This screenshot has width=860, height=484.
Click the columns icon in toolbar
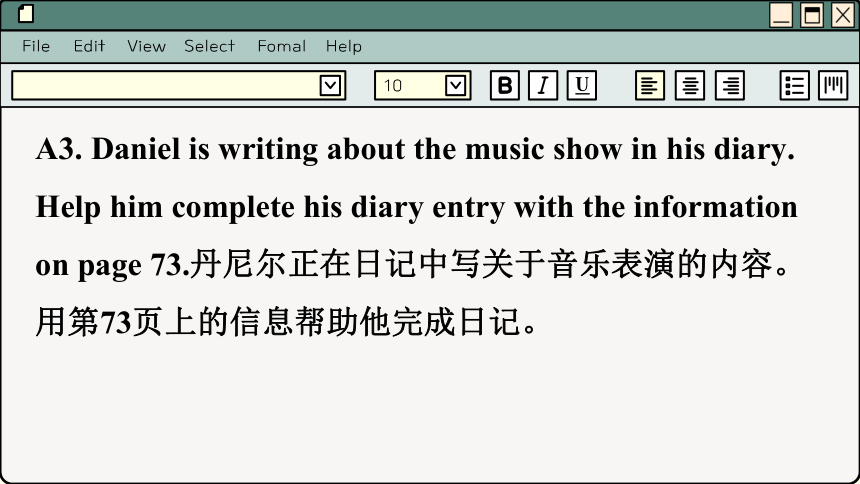833,86
